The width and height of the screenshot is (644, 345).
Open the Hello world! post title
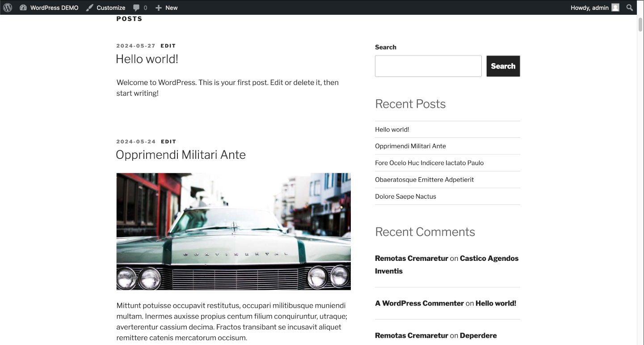tap(147, 59)
